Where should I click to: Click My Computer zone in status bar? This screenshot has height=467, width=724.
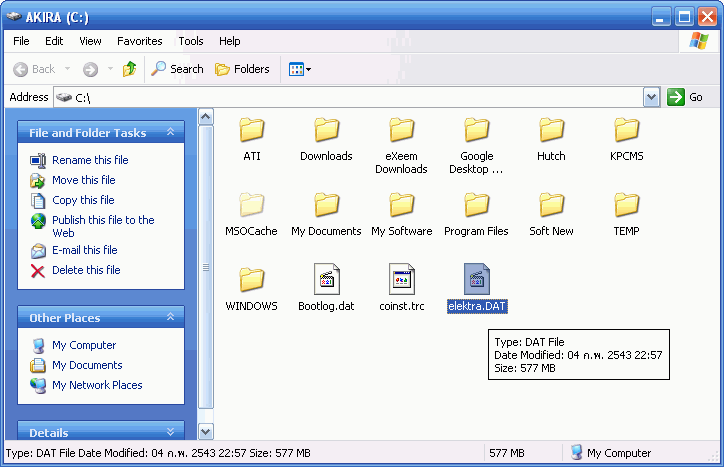tap(610, 453)
